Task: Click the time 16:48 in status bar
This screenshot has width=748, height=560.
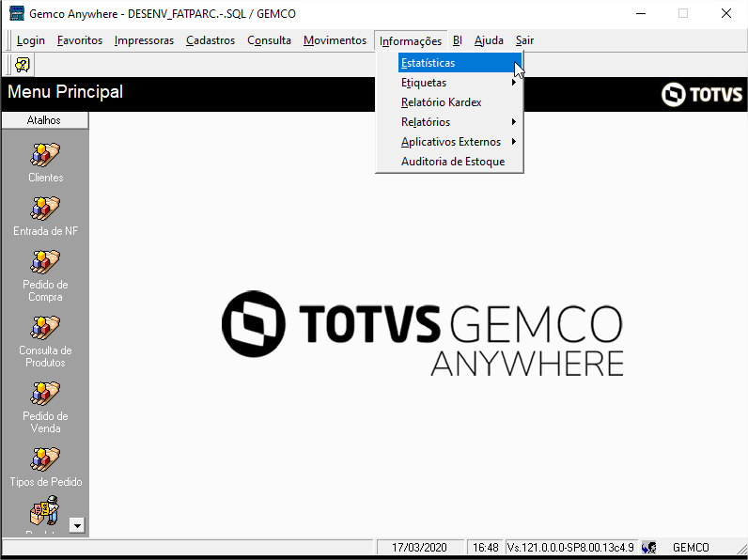Action: (485, 547)
